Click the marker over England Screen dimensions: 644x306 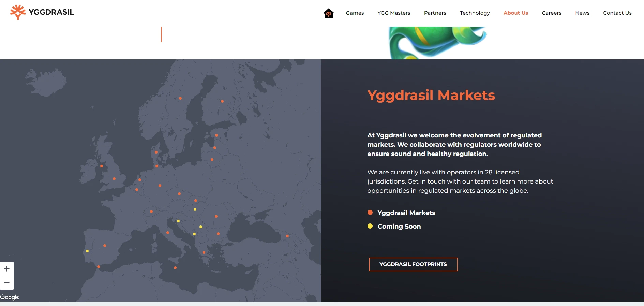pyautogui.click(x=114, y=179)
